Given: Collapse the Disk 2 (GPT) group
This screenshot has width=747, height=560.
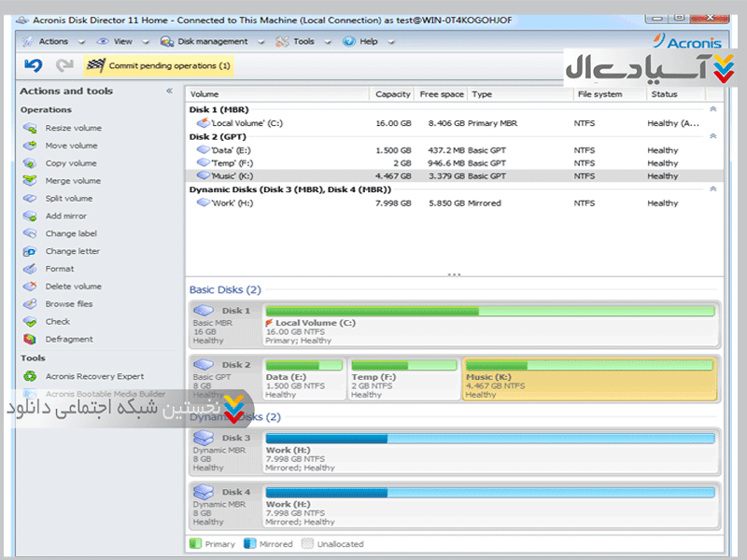Looking at the screenshot, I should pyautogui.click(x=713, y=136).
